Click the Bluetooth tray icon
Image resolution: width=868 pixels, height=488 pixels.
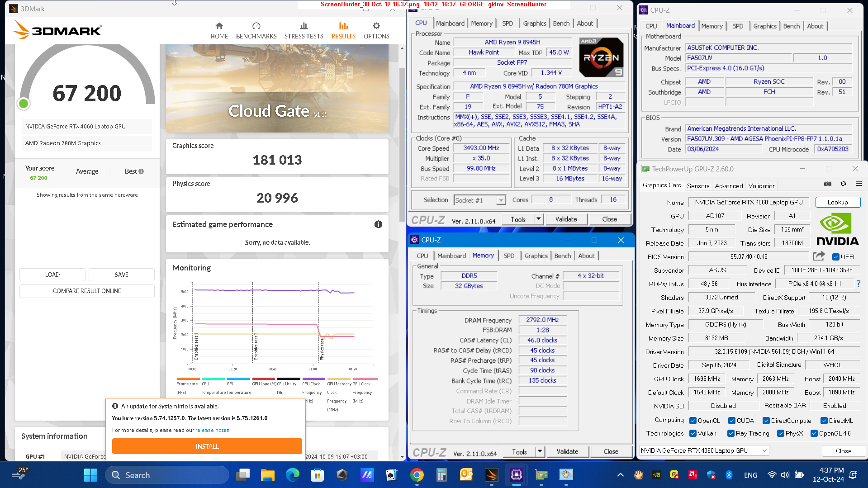click(729, 475)
